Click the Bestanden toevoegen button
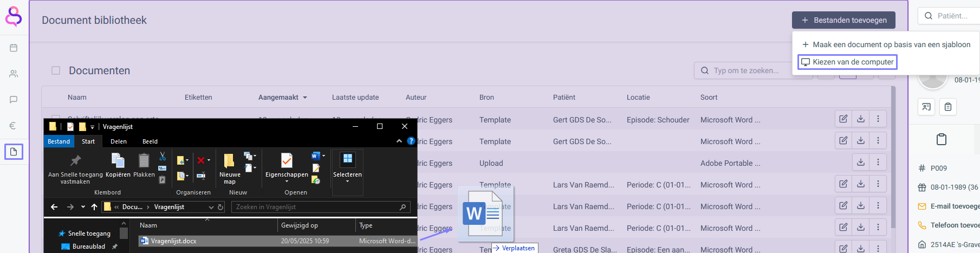 tap(843, 20)
